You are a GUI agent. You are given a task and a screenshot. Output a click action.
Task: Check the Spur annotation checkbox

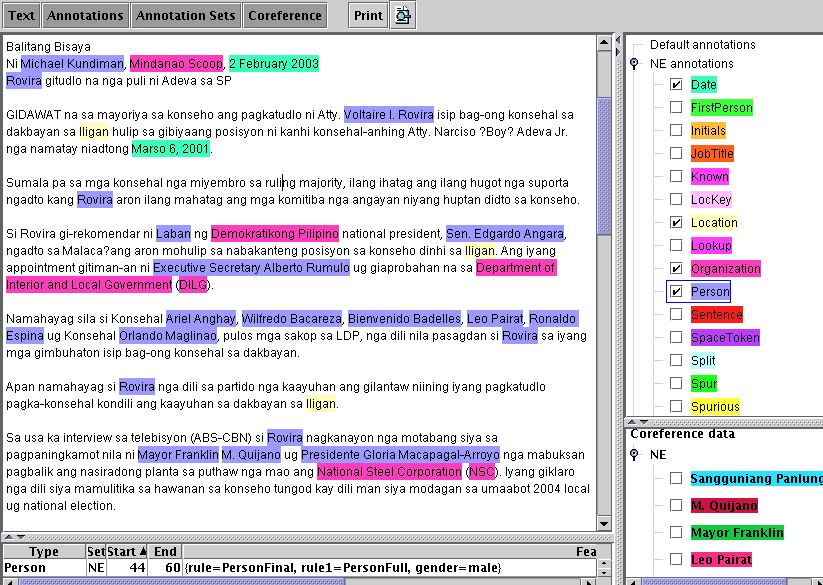[x=676, y=383]
